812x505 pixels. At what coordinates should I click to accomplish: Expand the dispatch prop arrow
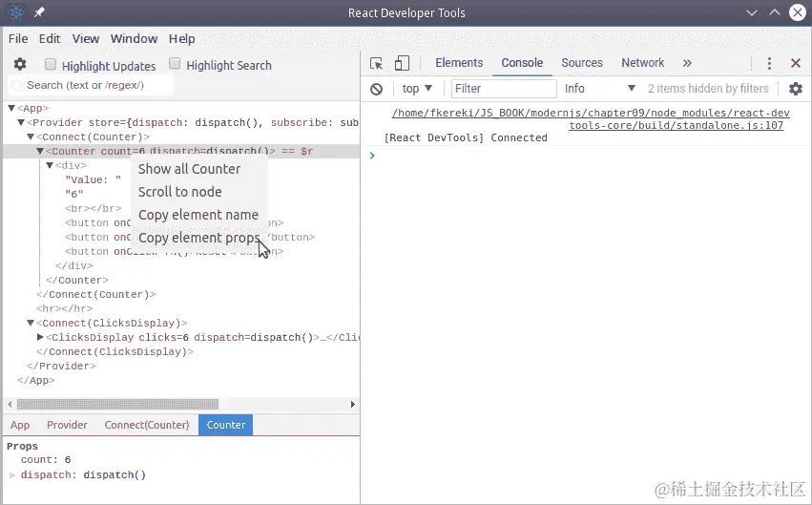12,475
